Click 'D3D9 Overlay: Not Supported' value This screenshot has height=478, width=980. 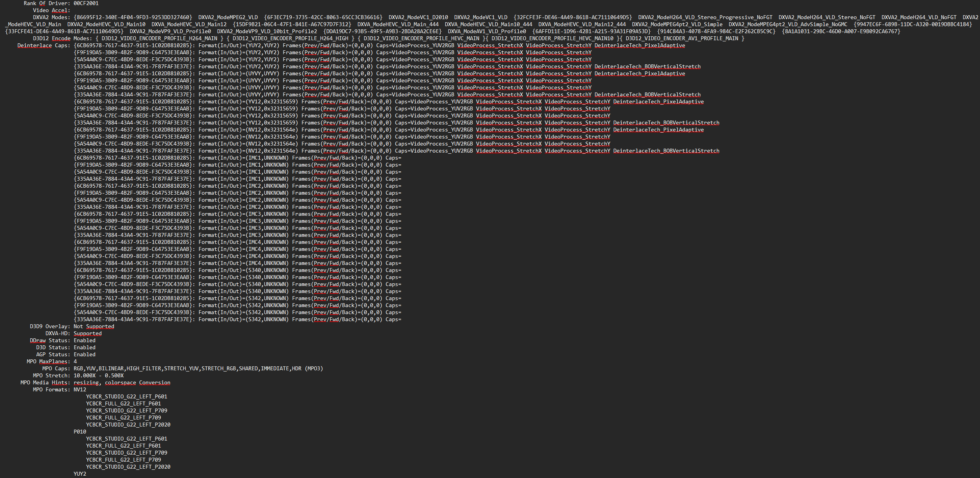[94, 326]
